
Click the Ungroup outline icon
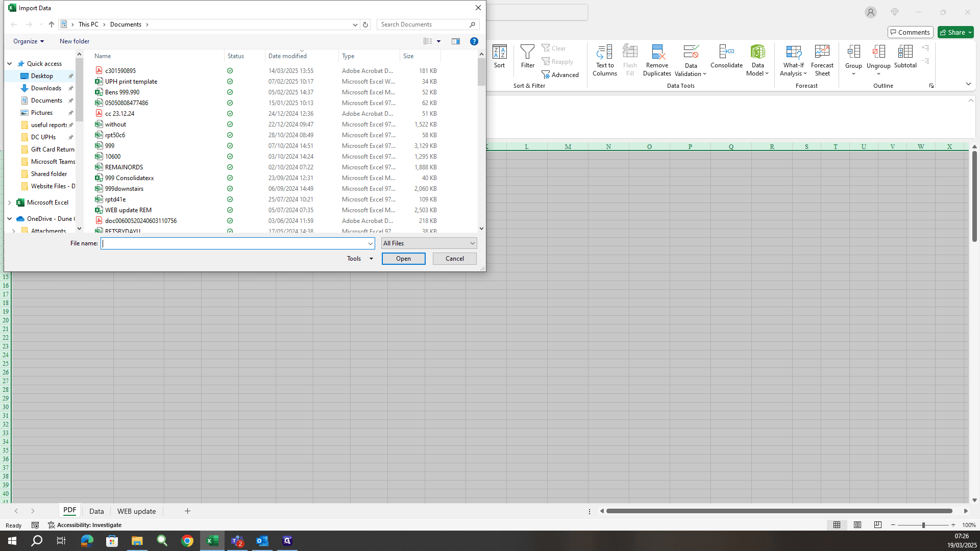pos(878,60)
